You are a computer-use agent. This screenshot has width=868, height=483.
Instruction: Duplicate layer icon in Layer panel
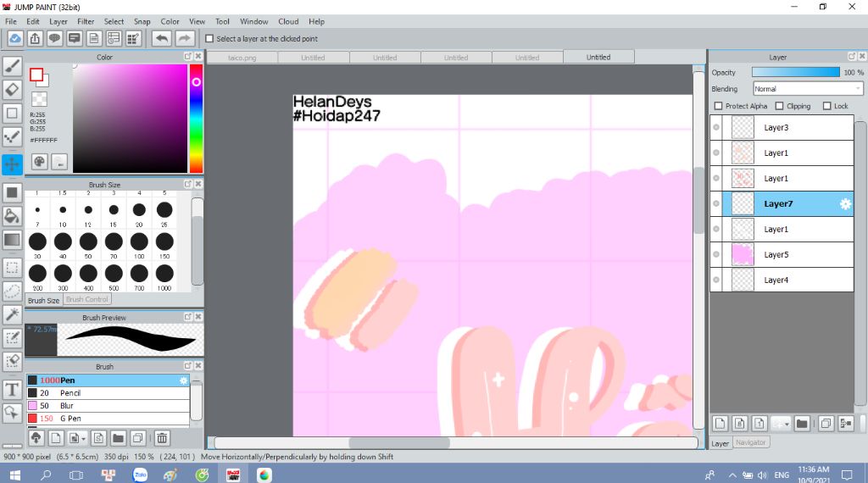(x=826, y=424)
